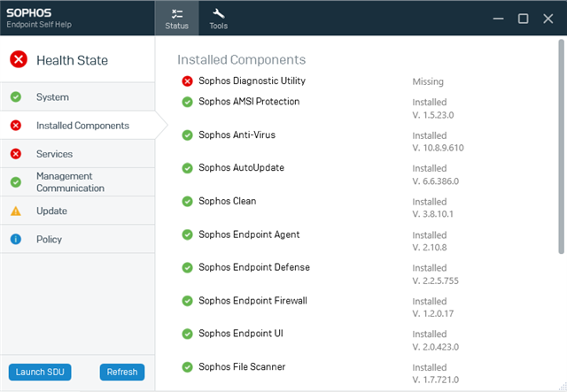Click green check icon for Sophos AutoUpdate

pos(187,168)
